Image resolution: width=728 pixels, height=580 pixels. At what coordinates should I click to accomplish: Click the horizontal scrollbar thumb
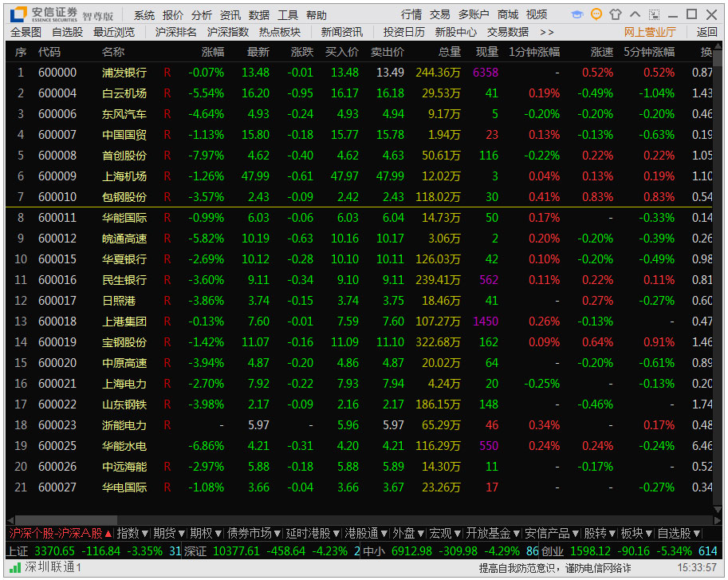pos(66,520)
